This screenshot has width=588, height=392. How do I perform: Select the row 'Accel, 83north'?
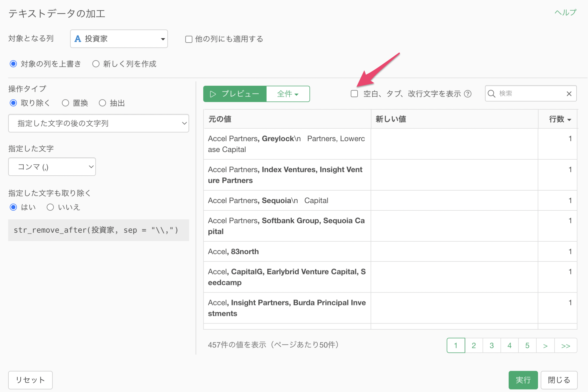[390, 252]
